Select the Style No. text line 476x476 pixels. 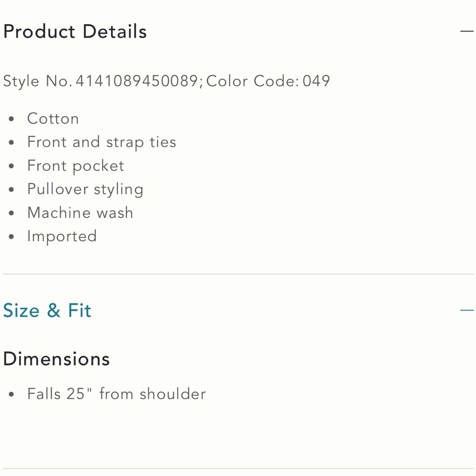(166, 81)
